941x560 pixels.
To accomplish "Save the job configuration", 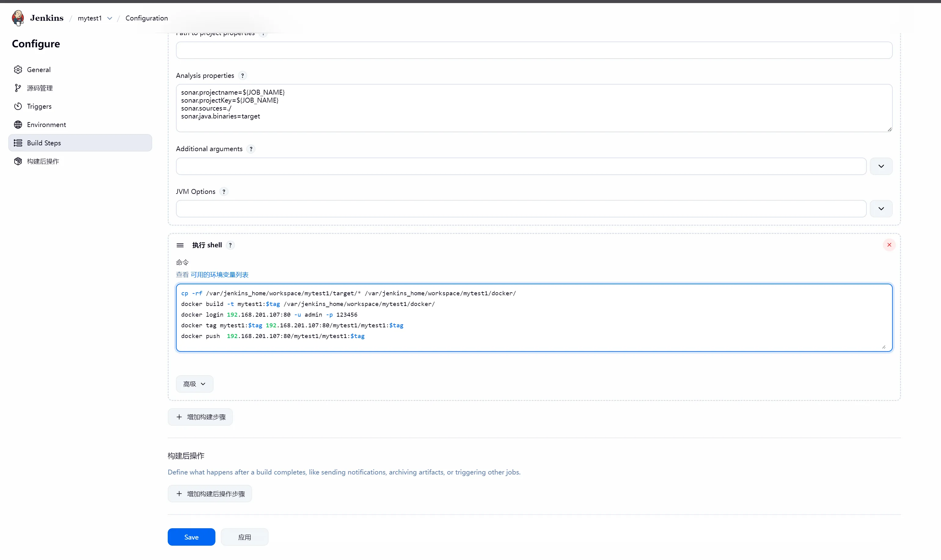I will click(x=191, y=536).
